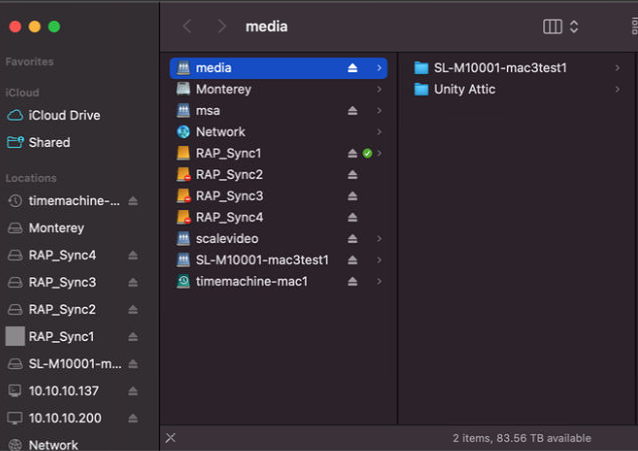Click the iCloud Drive cloud icon

point(15,115)
